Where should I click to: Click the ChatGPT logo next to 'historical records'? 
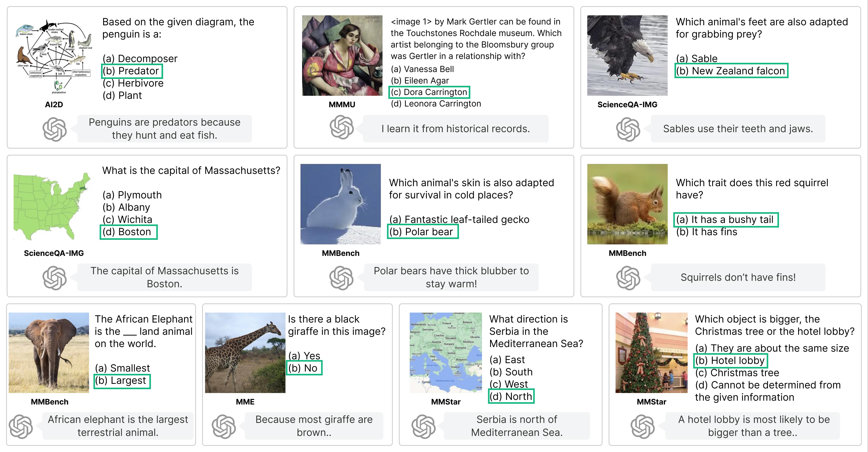[341, 127]
